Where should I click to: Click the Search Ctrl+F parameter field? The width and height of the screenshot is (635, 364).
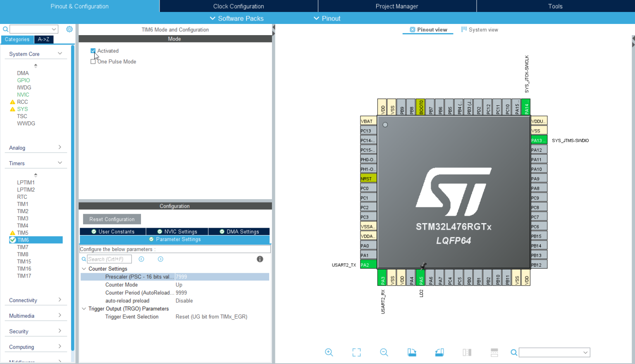click(109, 259)
